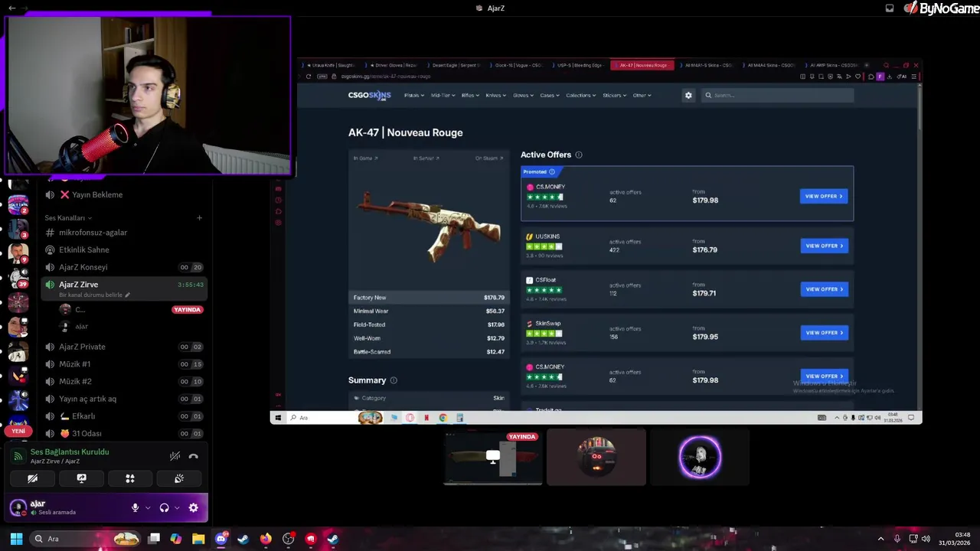
Task: Open server icon with 9 badge
Action: tap(18, 253)
